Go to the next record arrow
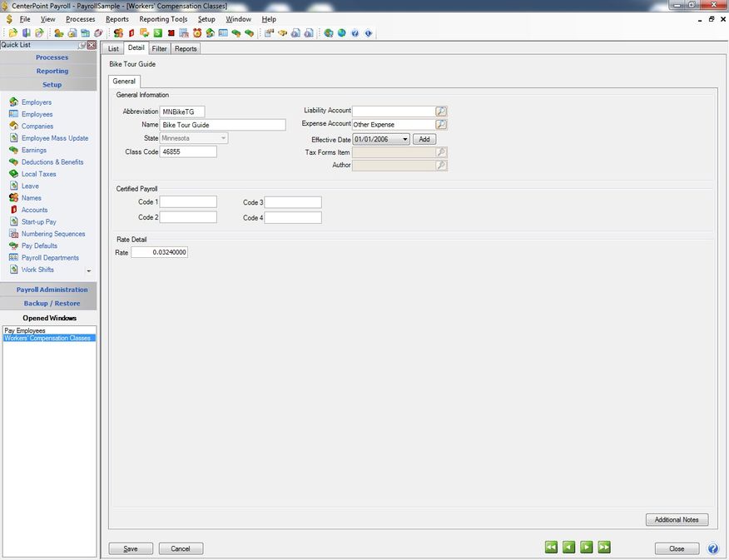The image size is (729, 560). (587, 548)
